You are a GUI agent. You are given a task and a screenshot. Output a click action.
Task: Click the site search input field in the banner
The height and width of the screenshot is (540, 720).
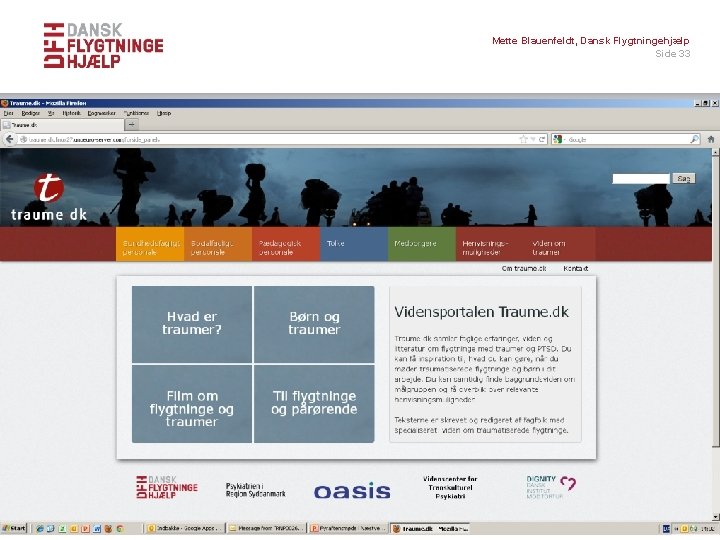click(x=641, y=179)
